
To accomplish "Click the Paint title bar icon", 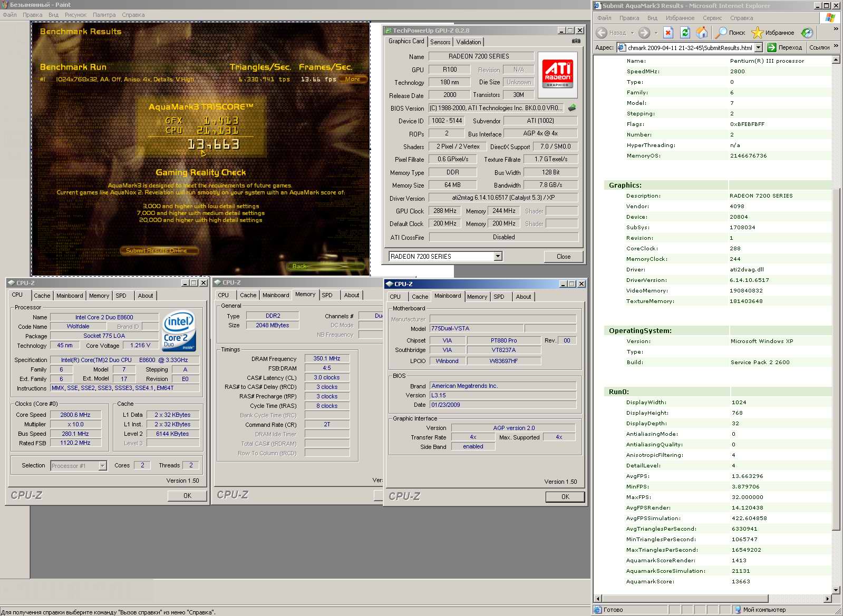I will tap(5, 5).
